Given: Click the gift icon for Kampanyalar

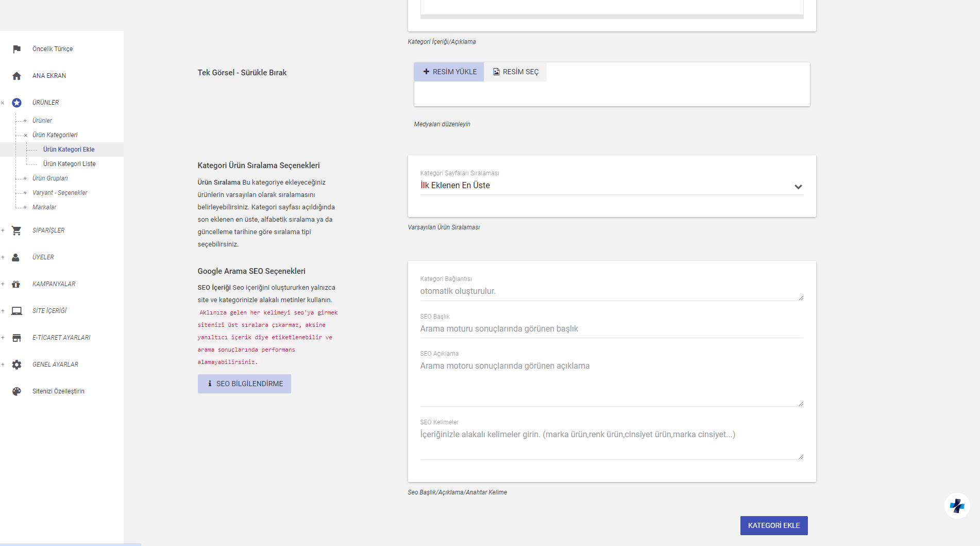Looking at the screenshot, I should click(16, 284).
